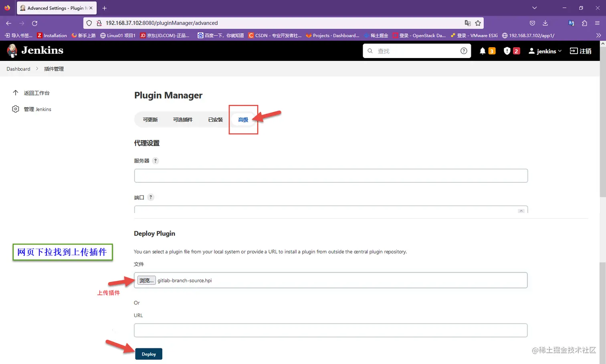Screen dimensions: 606x364
Task: Open the Pocket save icon
Action: [532, 23]
